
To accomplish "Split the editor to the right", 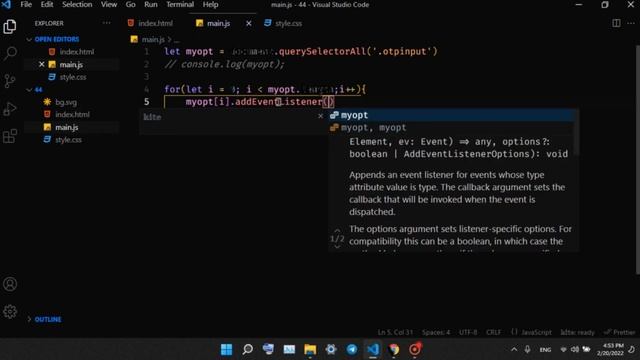I will [616, 23].
